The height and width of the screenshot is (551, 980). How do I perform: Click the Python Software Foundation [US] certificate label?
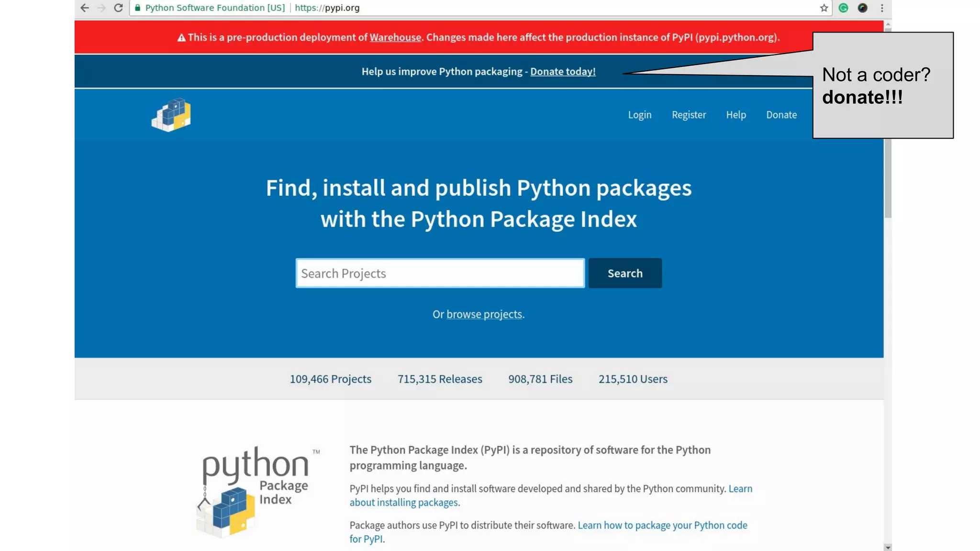[215, 8]
